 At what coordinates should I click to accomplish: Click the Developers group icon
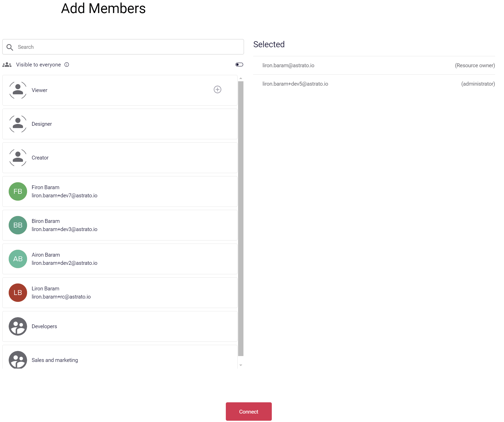click(x=18, y=326)
